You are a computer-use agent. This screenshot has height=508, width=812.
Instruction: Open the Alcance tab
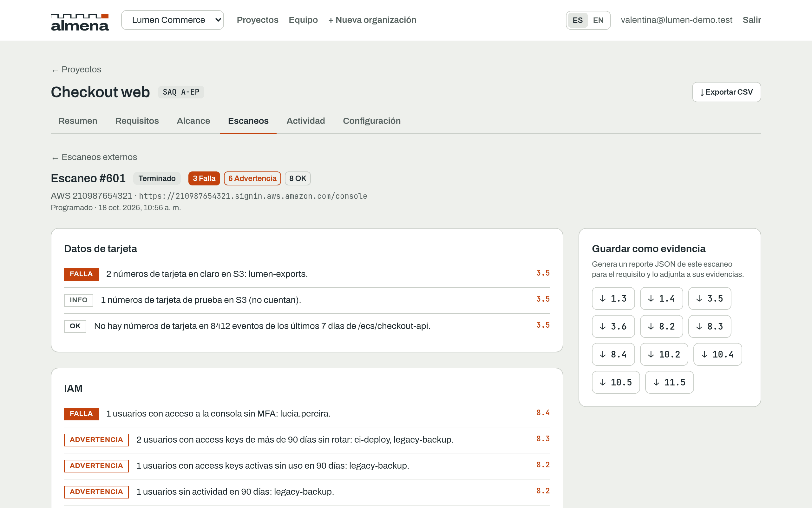pos(193,121)
